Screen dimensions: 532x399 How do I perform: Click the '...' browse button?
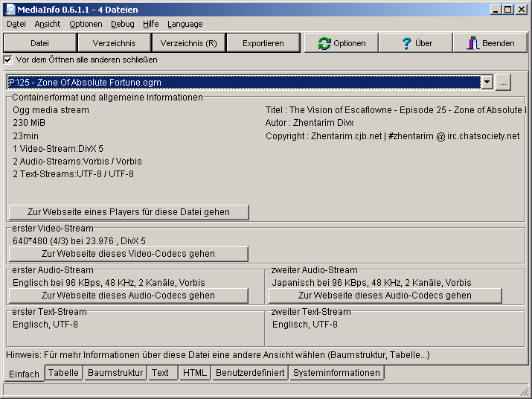tap(503, 83)
